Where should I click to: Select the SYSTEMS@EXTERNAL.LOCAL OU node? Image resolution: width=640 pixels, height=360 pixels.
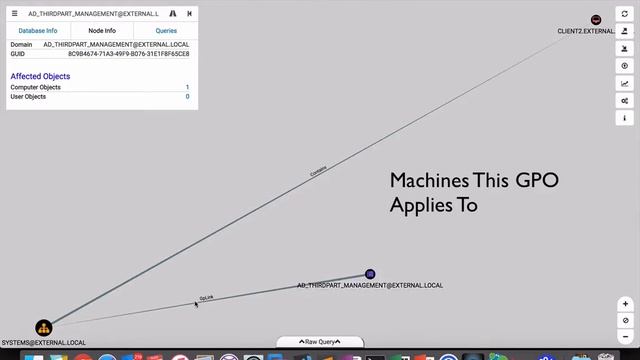point(44,328)
